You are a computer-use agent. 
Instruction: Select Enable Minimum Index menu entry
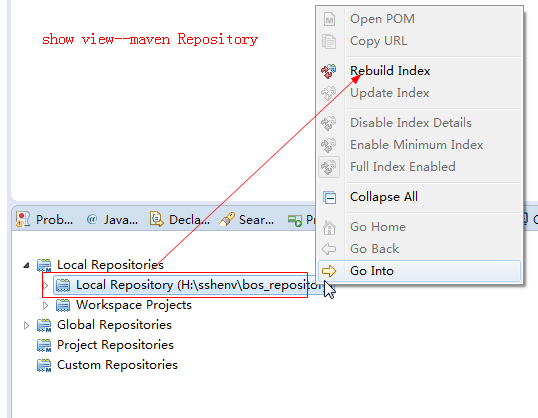click(419, 145)
